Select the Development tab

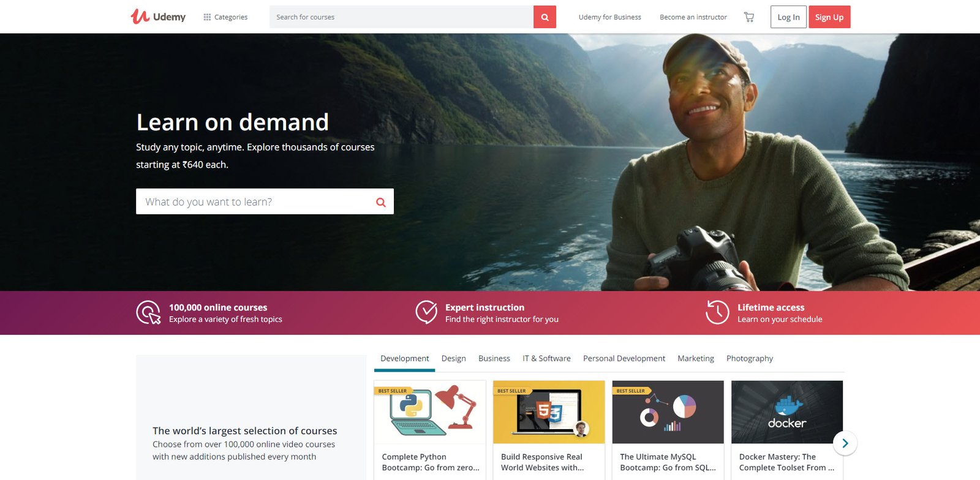click(x=404, y=358)
